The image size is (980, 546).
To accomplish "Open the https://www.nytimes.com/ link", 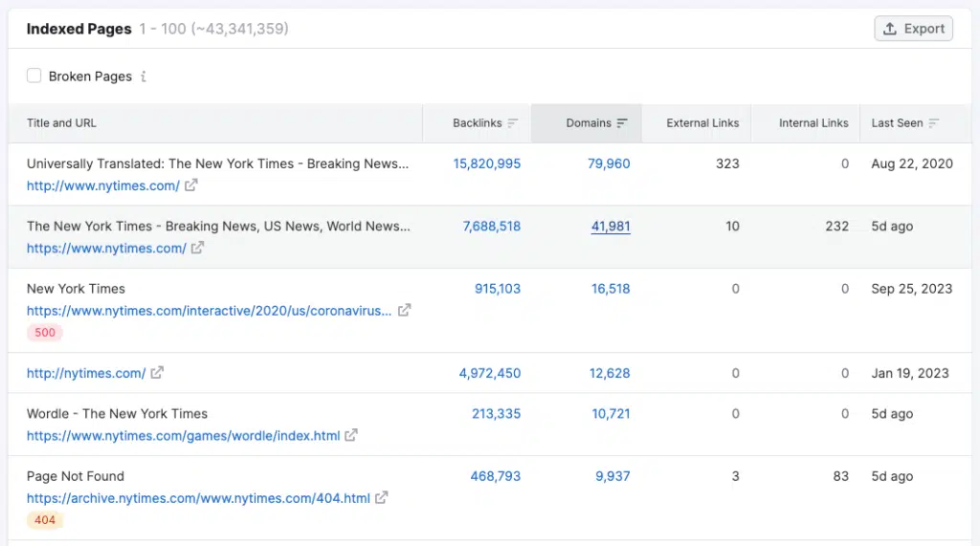I will coord(106,248).
